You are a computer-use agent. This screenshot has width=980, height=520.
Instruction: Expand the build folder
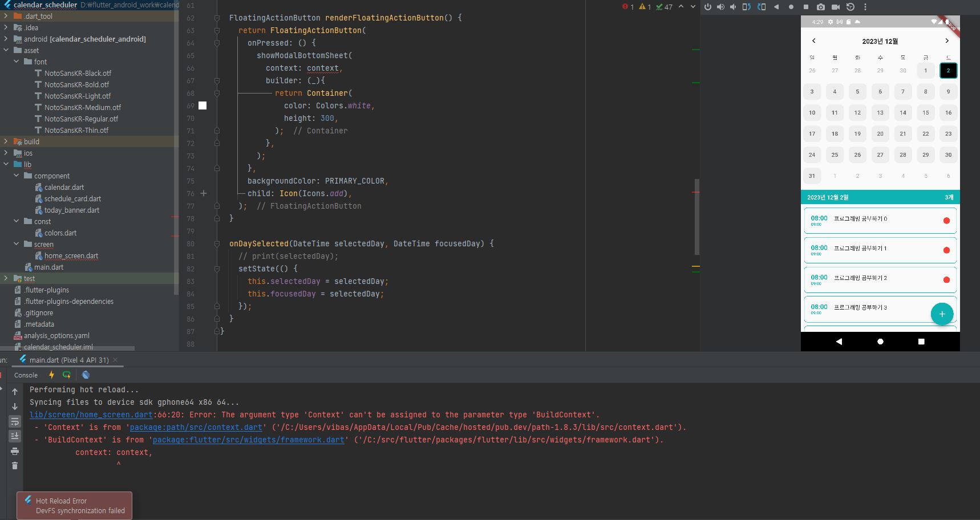(x=6, y=141)
